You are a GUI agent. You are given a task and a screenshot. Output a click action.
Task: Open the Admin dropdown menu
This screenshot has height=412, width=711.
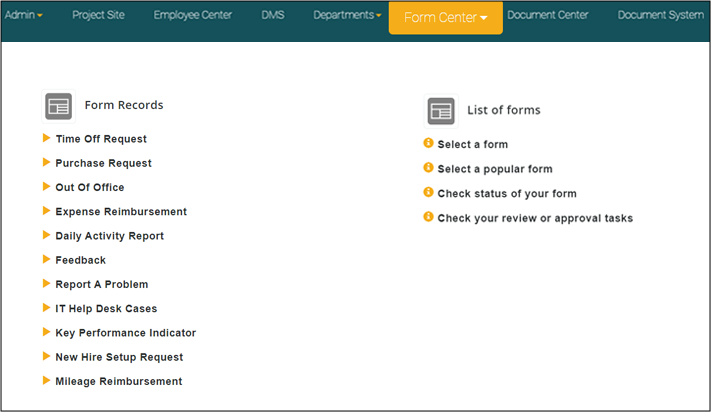tap(24, 16)
